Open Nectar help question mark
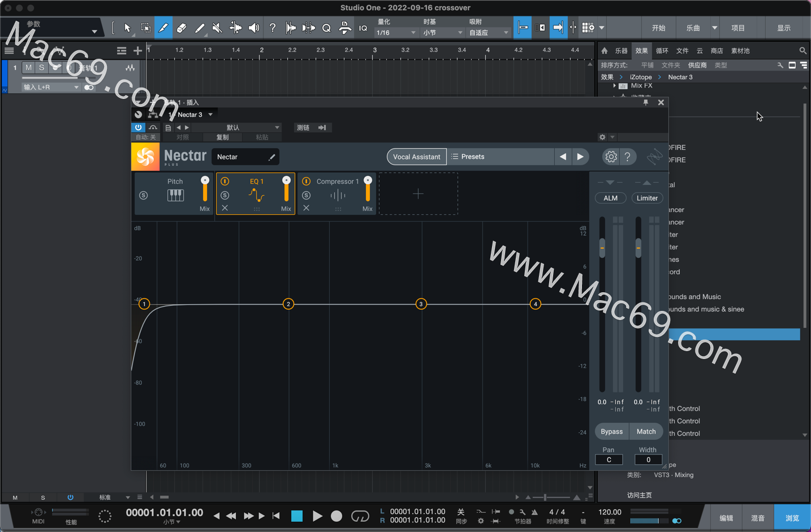The width and height of the screenshot is (811, 532). tap(627, 157)
